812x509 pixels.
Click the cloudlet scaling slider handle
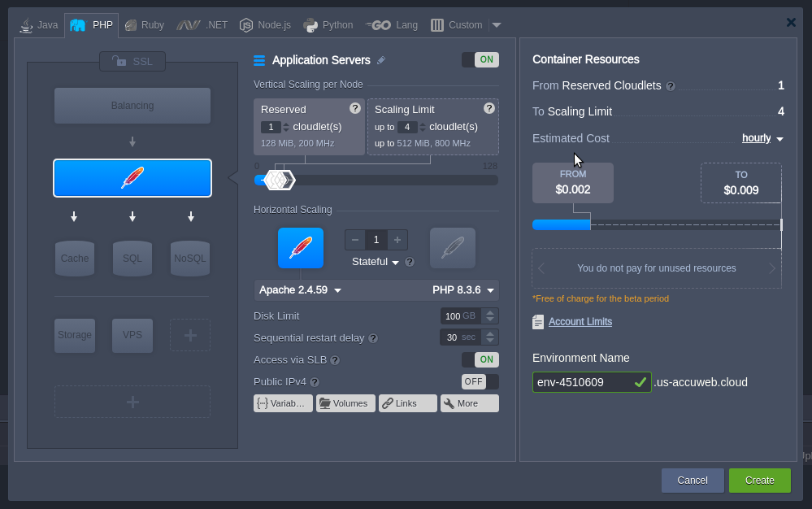279,180
